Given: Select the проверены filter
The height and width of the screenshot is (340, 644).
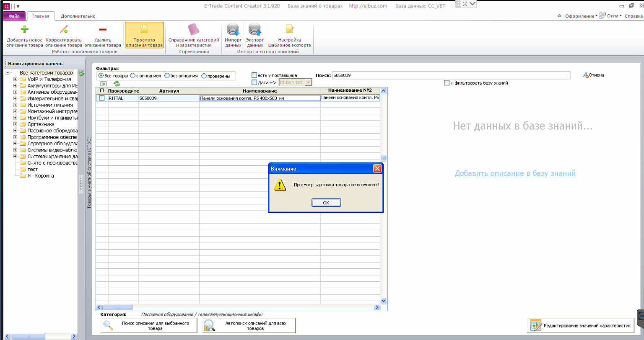Looking at the screenshot, I should [x=204, y=76].
